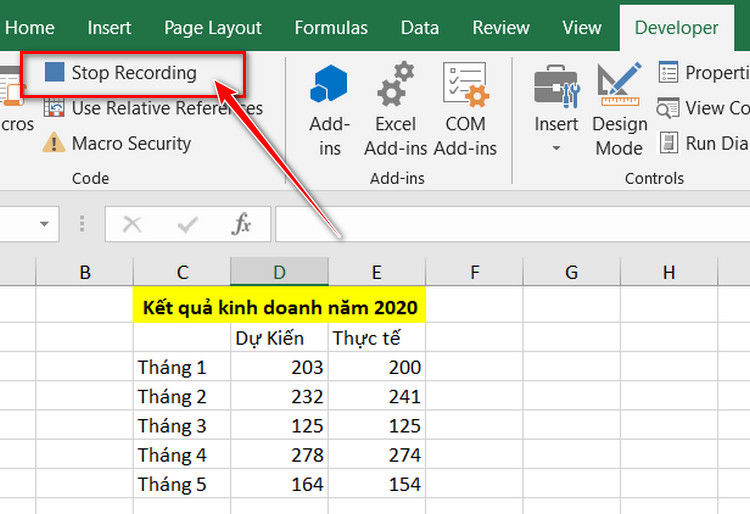
Task: Select the cell with value 164
Action: coord(279,484)
